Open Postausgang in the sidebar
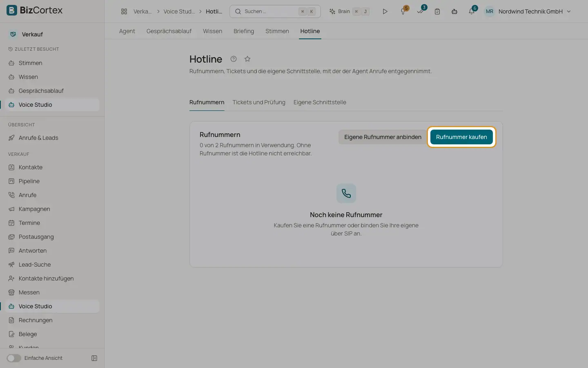This screenshot has width=588, height=368. pyautogui.click(x=52, y=237)
